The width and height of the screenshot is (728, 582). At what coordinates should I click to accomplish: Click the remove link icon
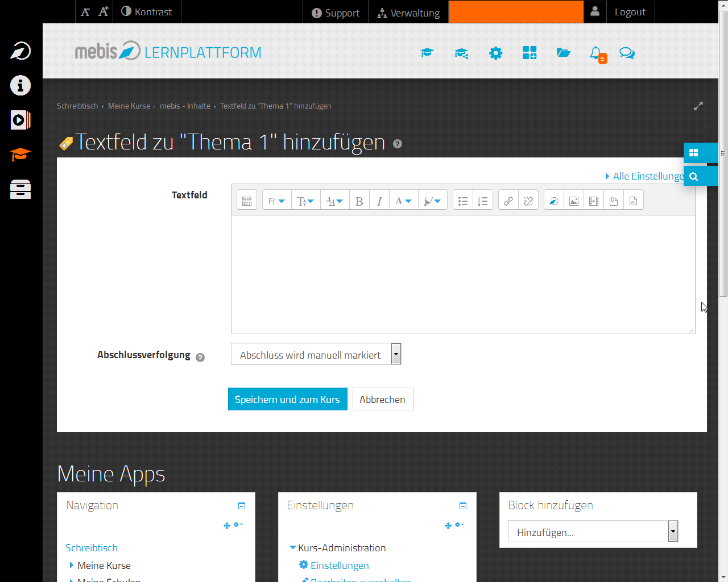(528, 201)
